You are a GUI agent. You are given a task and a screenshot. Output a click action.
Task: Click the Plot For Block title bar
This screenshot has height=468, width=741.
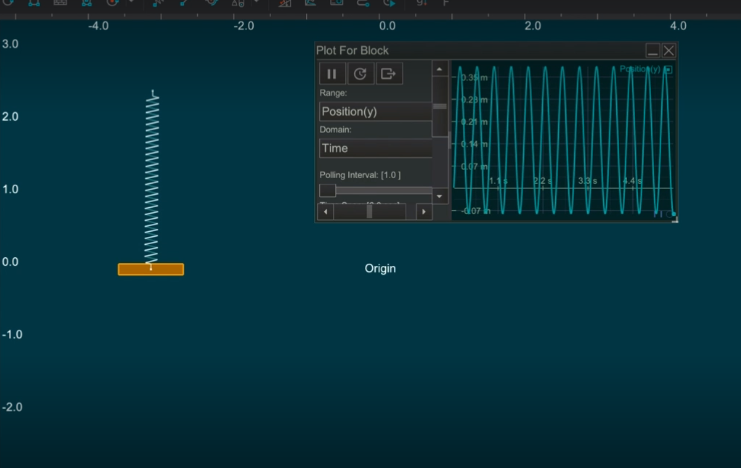480,51
